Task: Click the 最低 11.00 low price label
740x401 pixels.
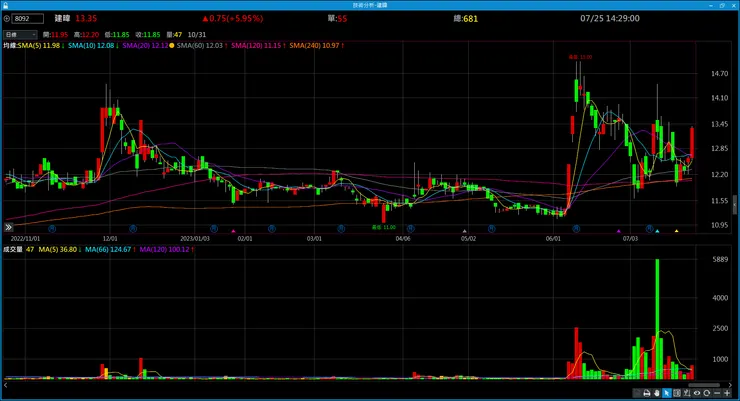Action: tap(384, 227)
